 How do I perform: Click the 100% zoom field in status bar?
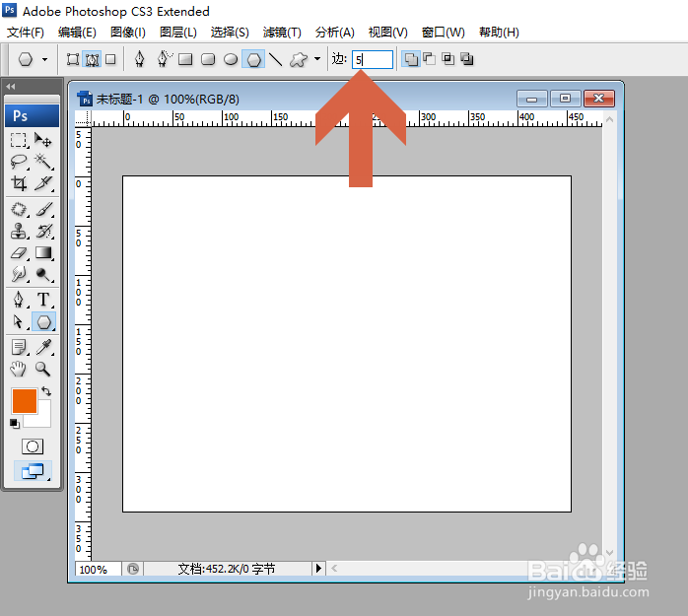pyautogui.click(x=98, y=569)
